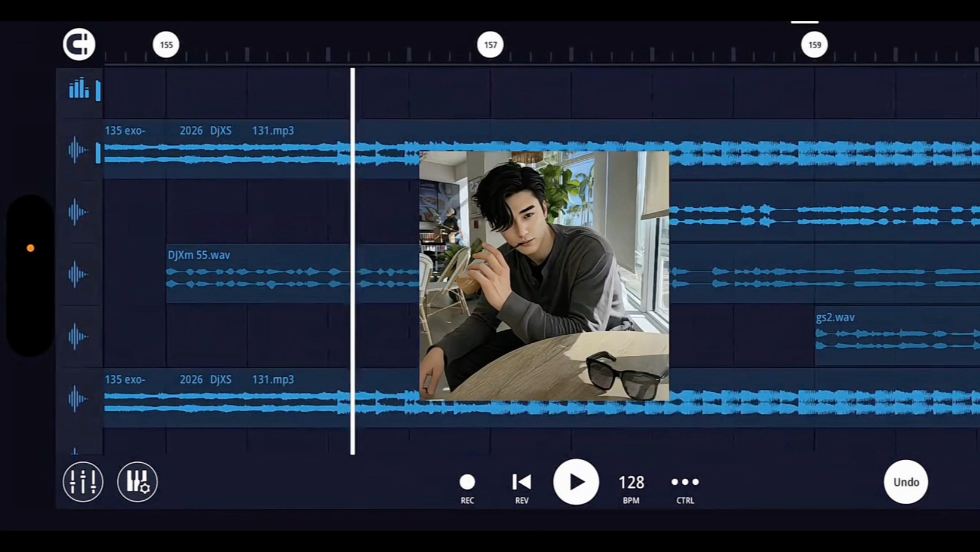Open the instrument keyboard settings
The height and width of the screenshot is (552, 980).
click(x=138, y=482)
